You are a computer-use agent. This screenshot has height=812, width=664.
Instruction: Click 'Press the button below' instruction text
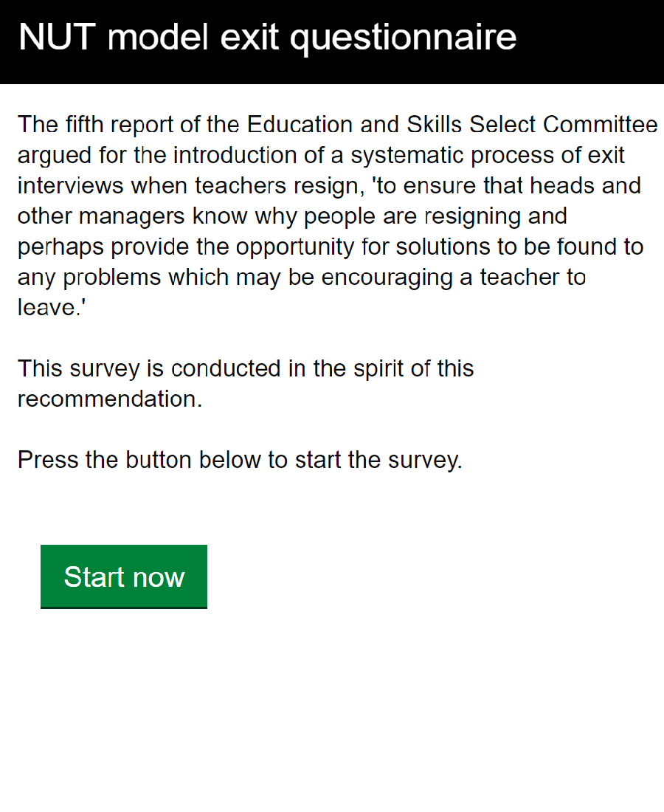240,460
